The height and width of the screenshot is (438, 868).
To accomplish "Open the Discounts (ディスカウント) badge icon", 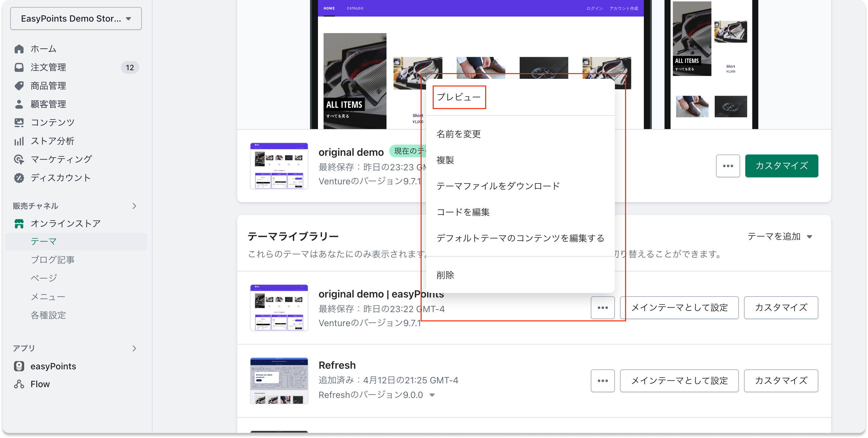I will coord(19,178).
